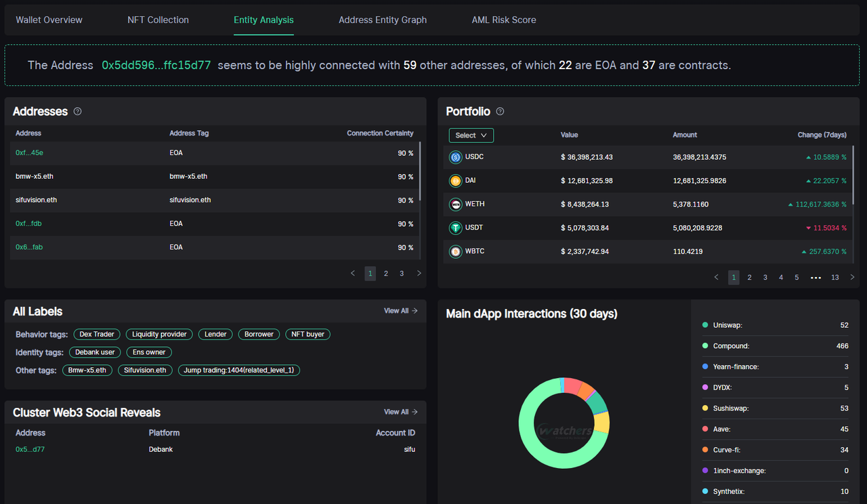
Task: Switch to the AML Risk Score tab
Action: pos(503,20)
